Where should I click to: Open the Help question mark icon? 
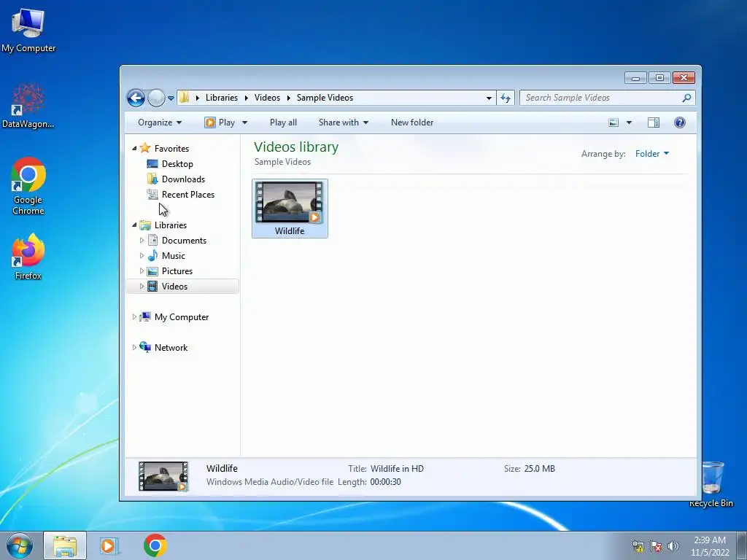680,122
